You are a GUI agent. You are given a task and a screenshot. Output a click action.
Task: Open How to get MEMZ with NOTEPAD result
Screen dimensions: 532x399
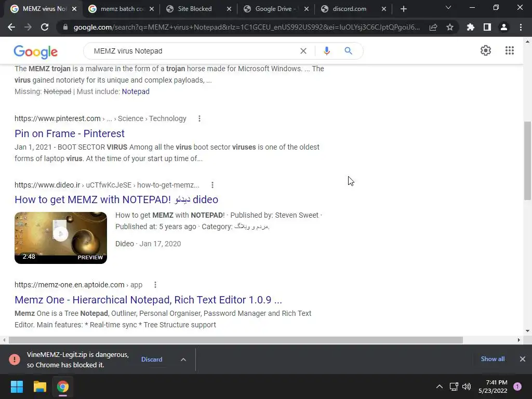tap(116, 199)
